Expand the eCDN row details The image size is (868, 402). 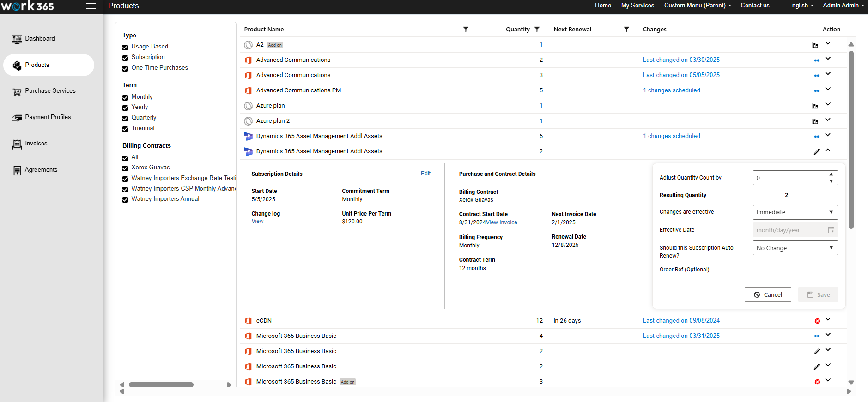coord(828,319)
